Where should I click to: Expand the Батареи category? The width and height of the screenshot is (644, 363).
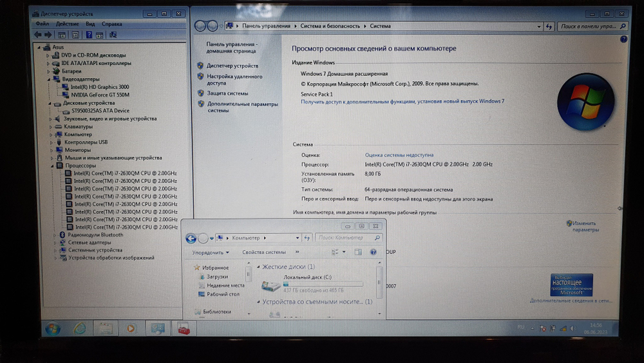point(48,71)
